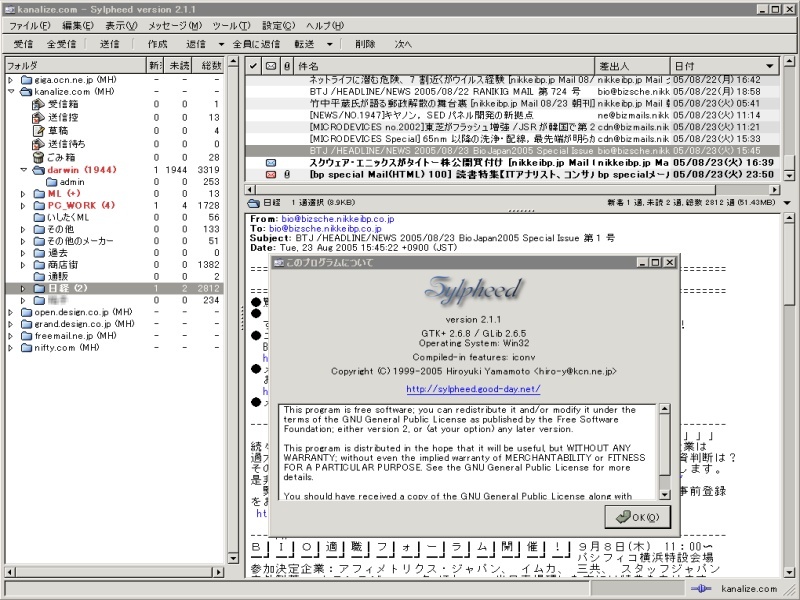Screen dimensions: 800x600
Task: Click the 草稿 drafts folder icon
Action: pos(39,131)
